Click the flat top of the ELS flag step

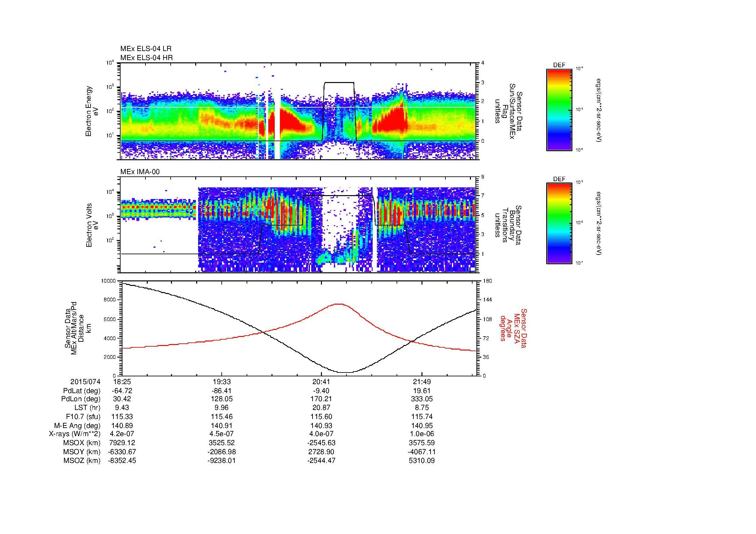pyautogui.click(x=339, y=83)
